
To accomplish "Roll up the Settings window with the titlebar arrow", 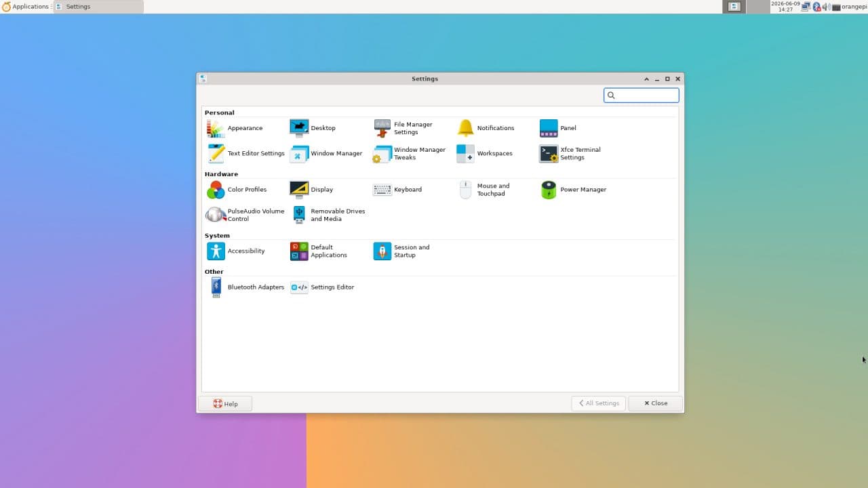I will 646,79.
